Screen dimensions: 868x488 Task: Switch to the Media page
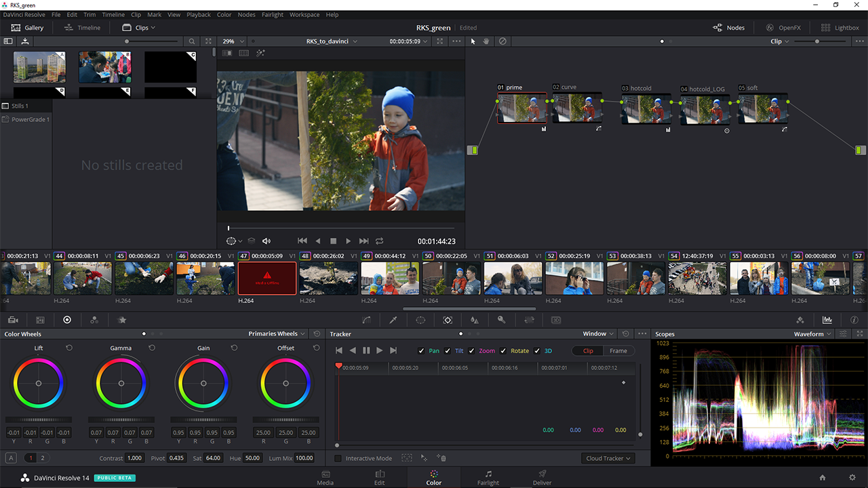[x=325, y=478]
